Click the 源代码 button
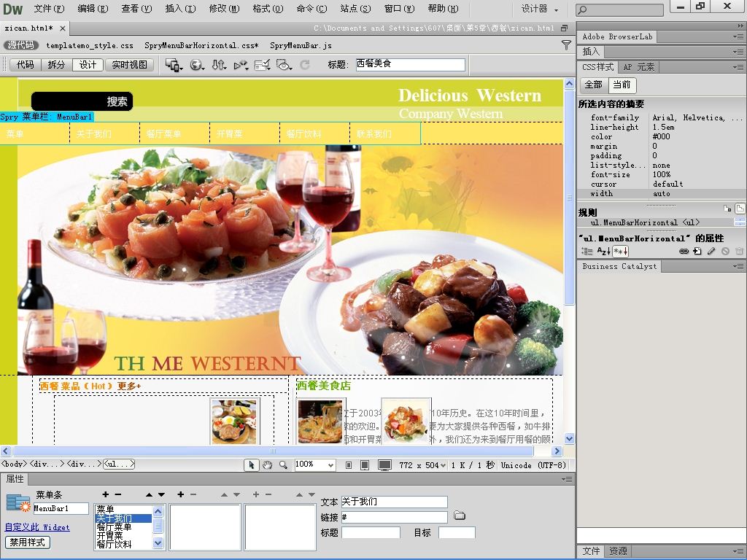 tap(21, 45)
